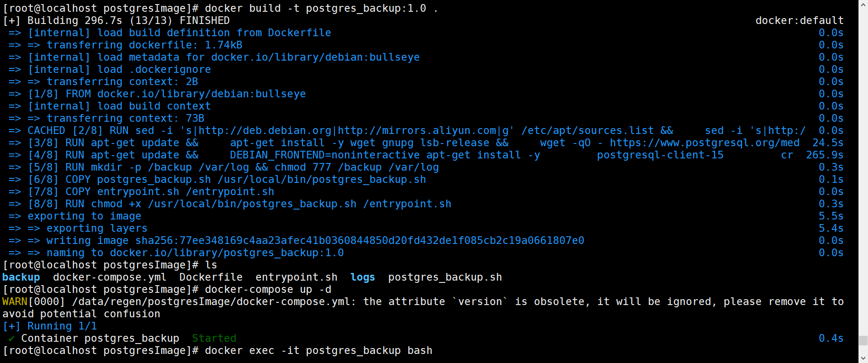Click 'docker-compose.yml' in the ls output

109,277
